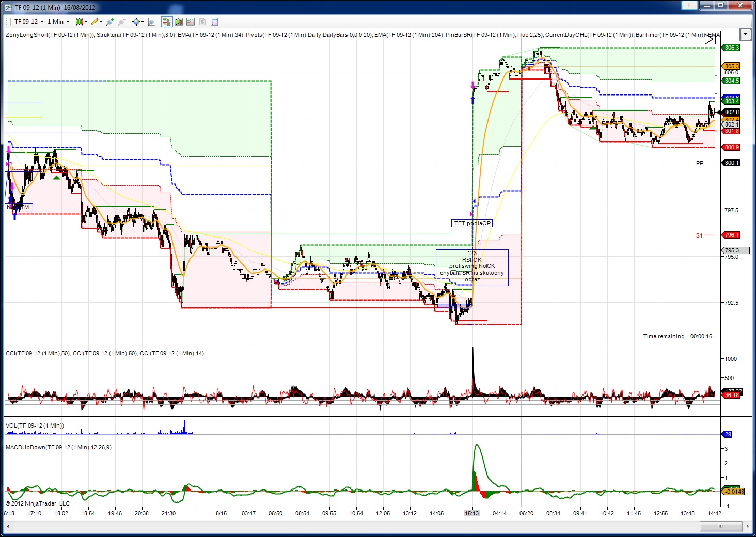Click the zoom frame magnifier icon

(x=151, y=22)
